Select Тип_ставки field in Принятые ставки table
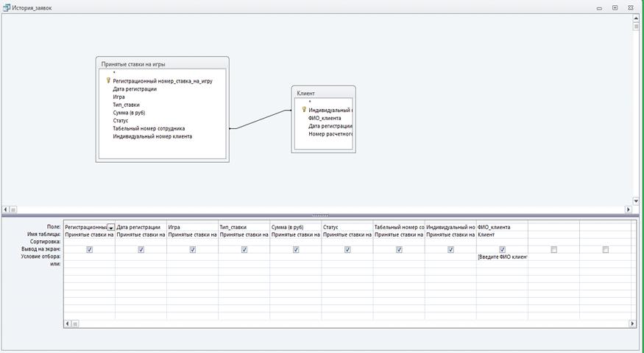644x353 pixels. click(x=126, y=105)
